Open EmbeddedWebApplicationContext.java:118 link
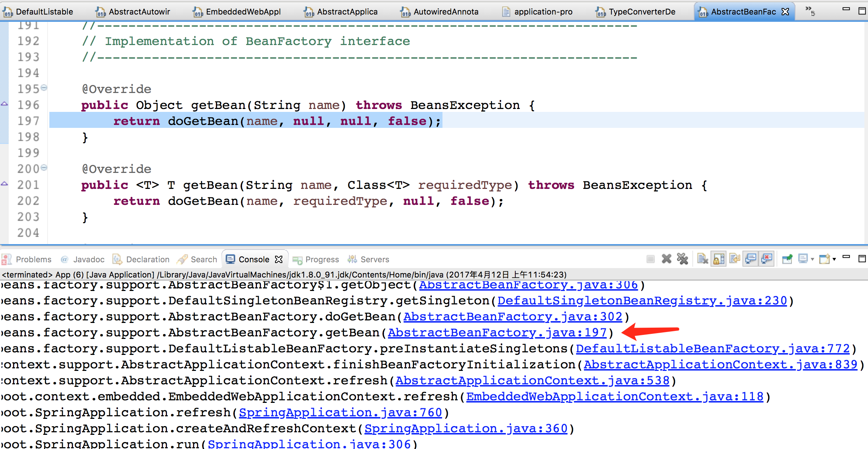 (x=615, y=397)
